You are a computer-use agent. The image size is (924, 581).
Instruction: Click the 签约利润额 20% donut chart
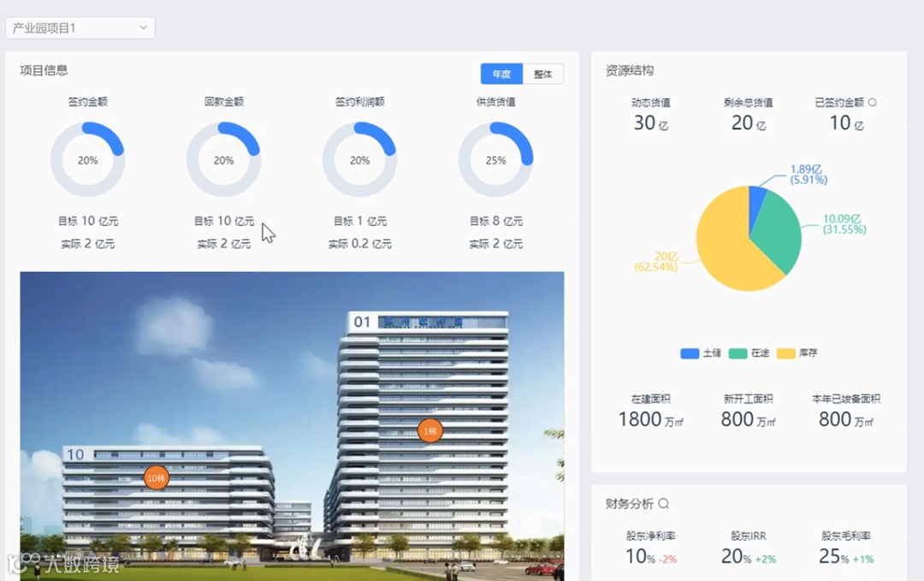click(x=359, y=160)
